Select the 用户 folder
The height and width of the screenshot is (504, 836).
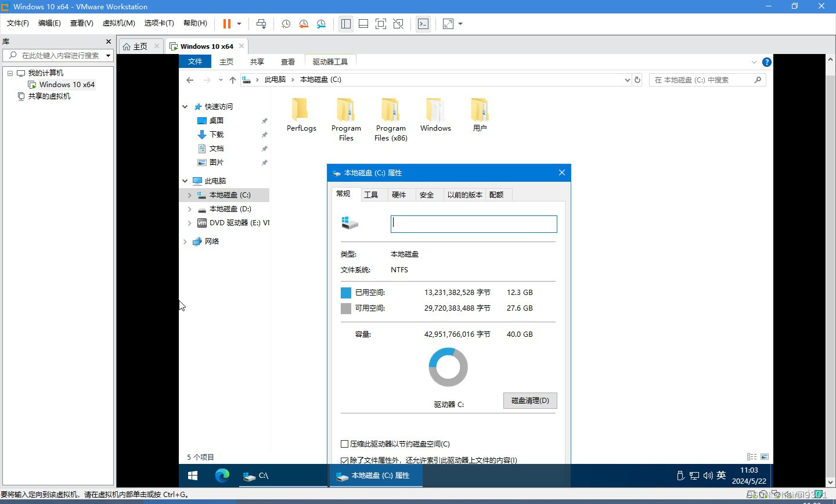480,115
